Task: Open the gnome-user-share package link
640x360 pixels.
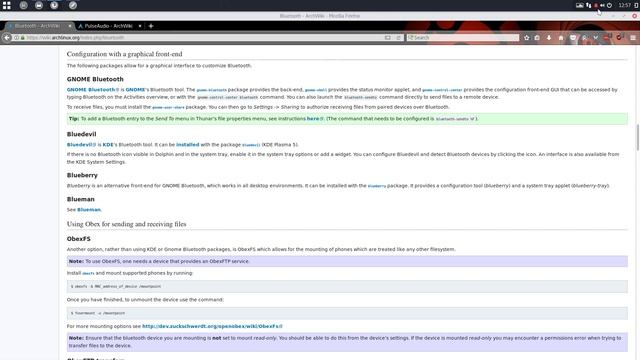Action: point(168,107)
